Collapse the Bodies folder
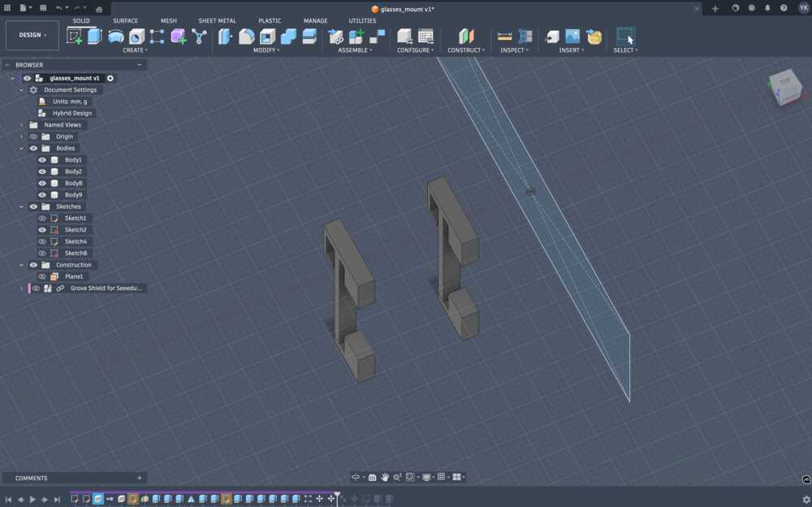Screen dimensions: 812x507 pyautogui.click(x=20, y=148)
